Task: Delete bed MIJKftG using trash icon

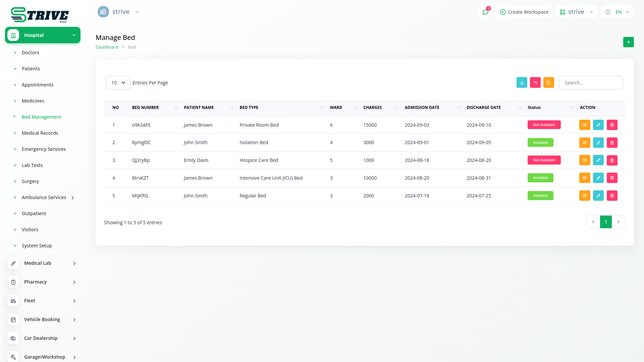Action: click(612, 196)
